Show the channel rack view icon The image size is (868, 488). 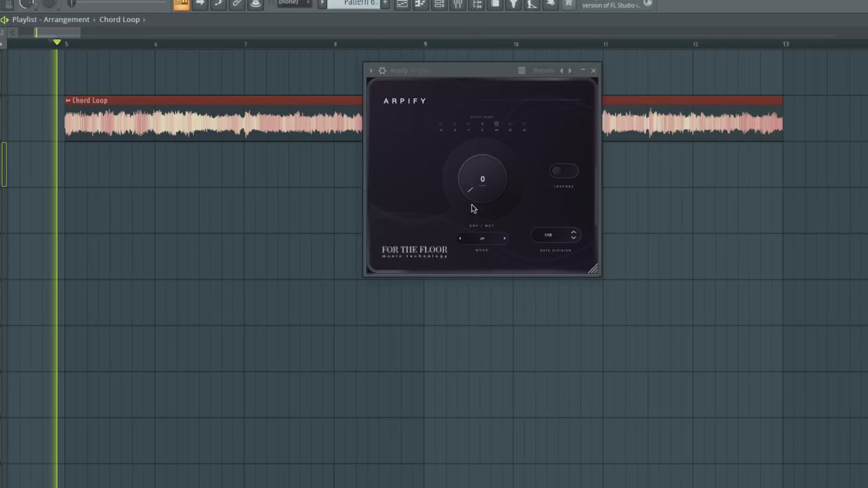(x=439, y=4)
